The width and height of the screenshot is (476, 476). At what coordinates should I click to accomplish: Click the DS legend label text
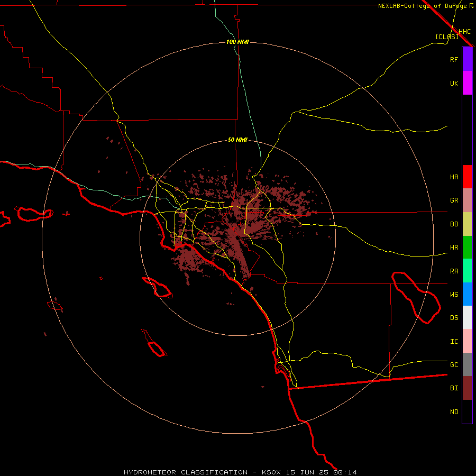coord(454,318)
